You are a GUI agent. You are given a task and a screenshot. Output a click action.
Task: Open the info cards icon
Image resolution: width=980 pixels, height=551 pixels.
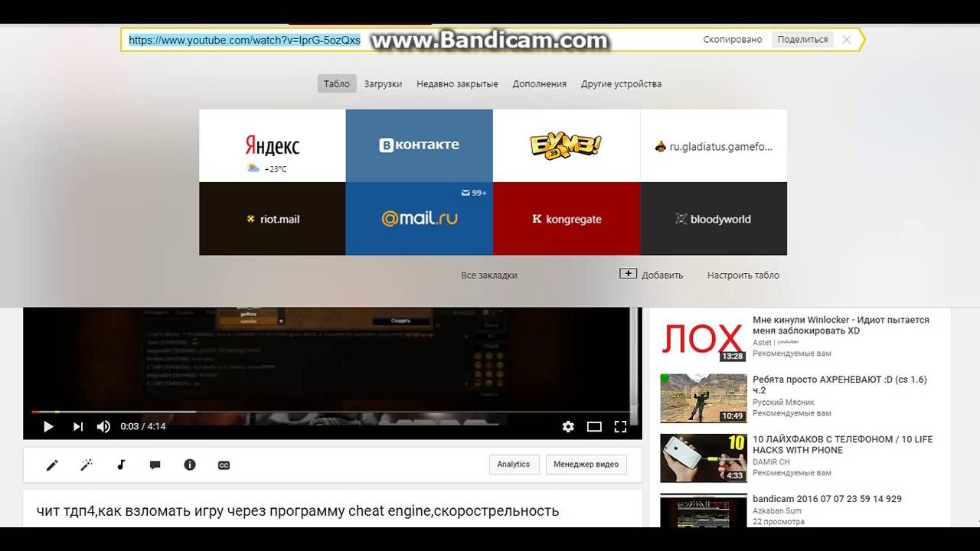coord(190,465)
